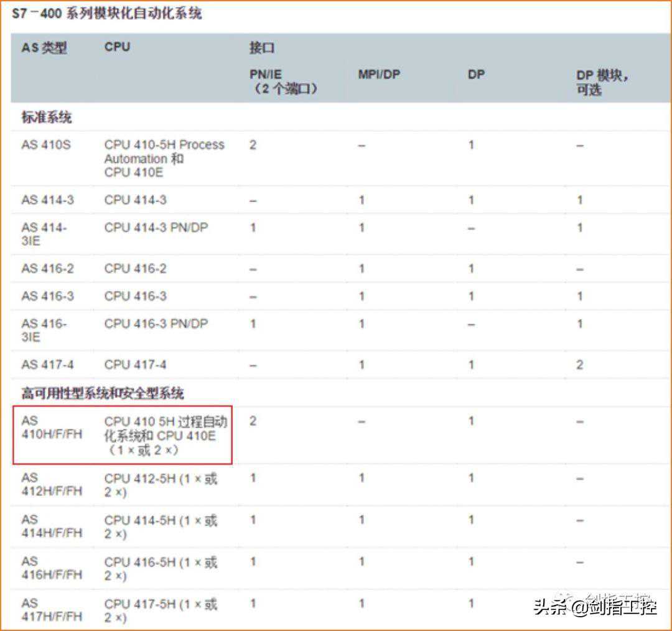Click the DP 模块, 可选 column header
Viewport: 672px width, 631px height.
(602, 82)
